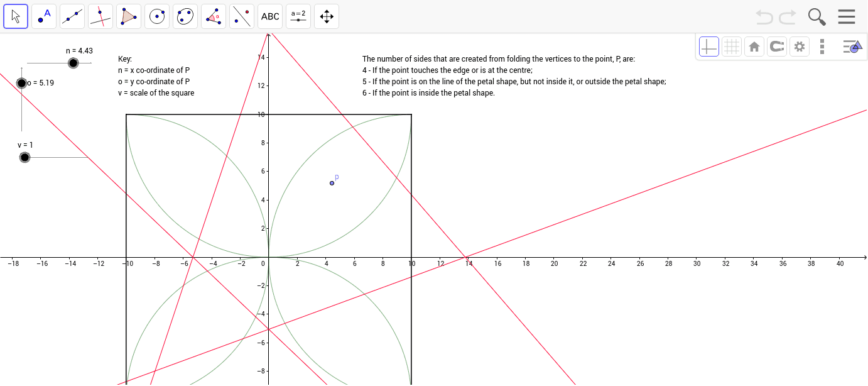Image resolution: width=868 pixels, height=386 pixels.
Task: Select the Line through two points tool
Action: tap(72, 16)
